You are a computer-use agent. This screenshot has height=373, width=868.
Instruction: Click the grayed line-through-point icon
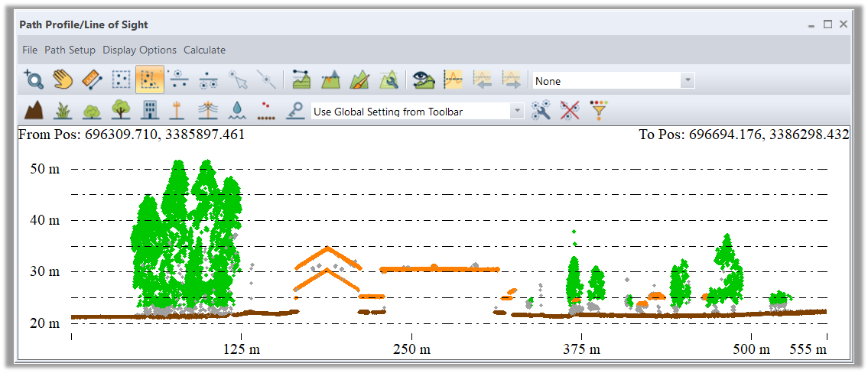pyautogui.click(x=266, y=79)
